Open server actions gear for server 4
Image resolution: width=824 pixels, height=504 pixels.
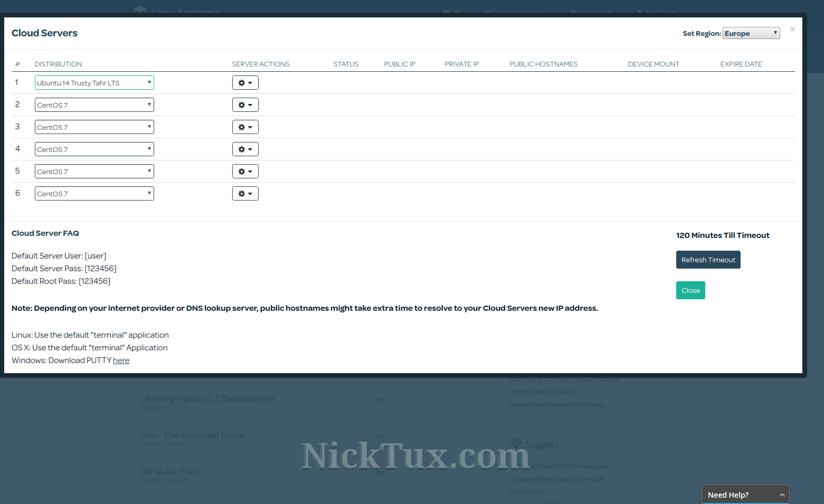point(245,149)
